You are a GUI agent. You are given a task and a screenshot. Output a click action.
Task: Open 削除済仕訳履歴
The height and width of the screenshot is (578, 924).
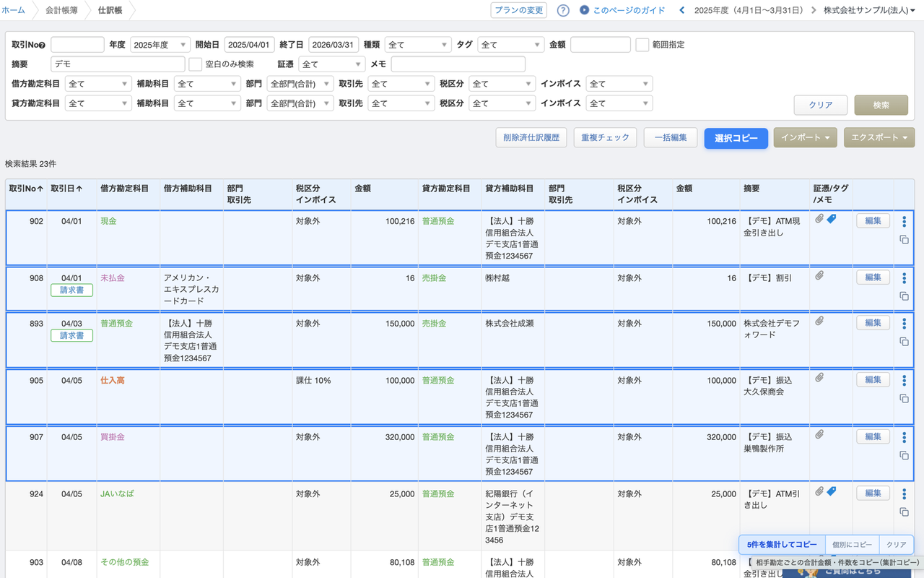[x=531, y=137]
